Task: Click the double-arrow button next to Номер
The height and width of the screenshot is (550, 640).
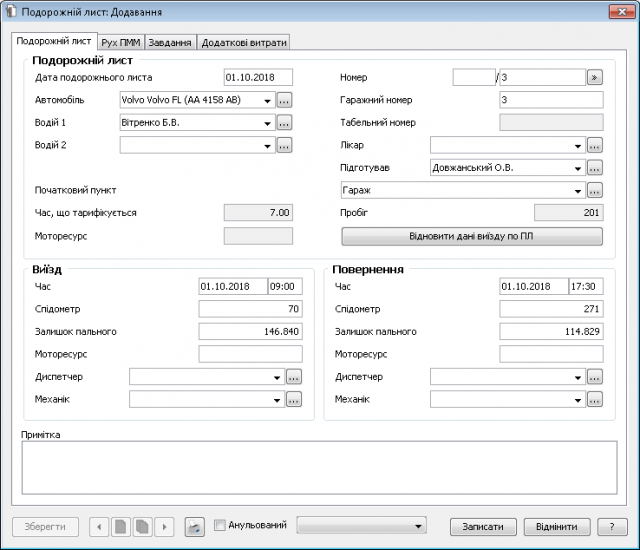Action: 594,77
